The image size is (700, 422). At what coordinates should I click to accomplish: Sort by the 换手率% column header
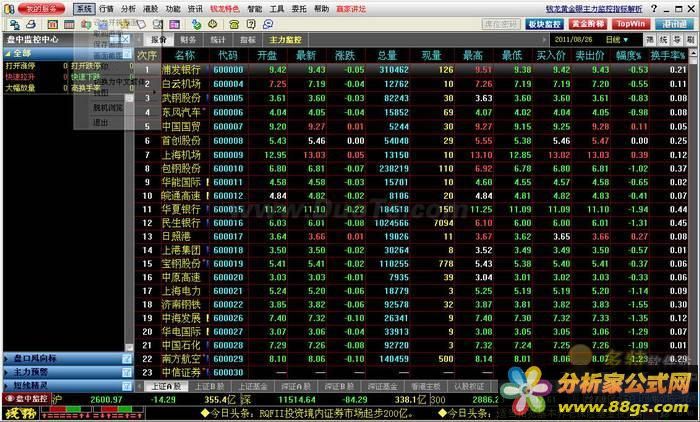667,55
